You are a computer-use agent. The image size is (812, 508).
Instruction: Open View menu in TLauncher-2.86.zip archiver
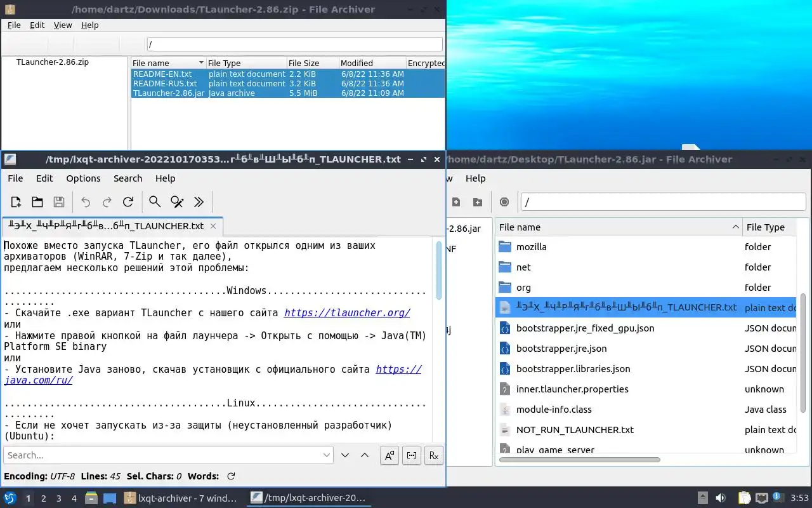[63, 25]
